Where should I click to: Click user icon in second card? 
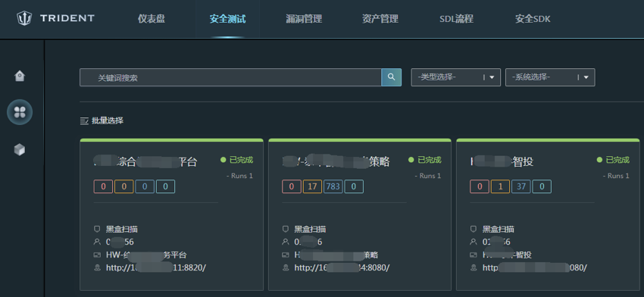coord(286,242)
